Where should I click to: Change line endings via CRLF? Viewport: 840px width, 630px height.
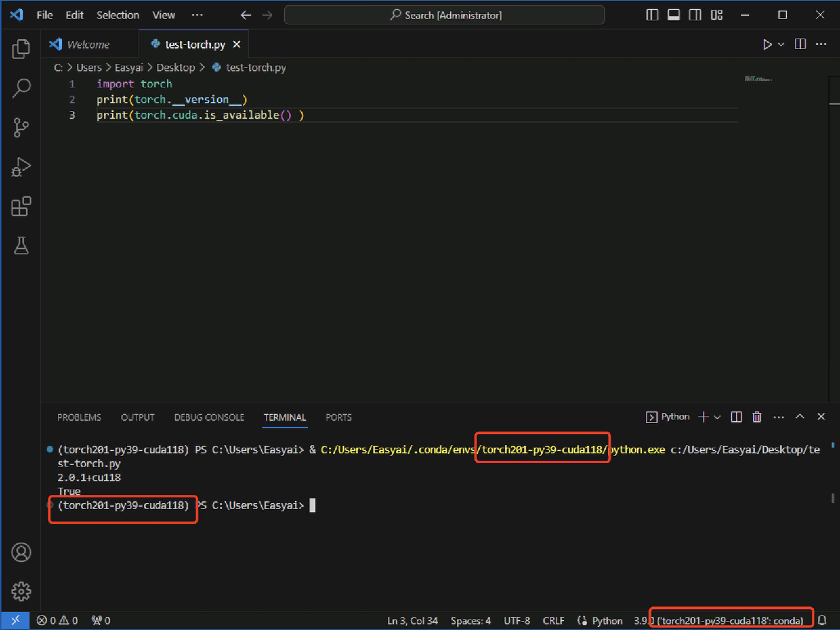pyautogui.click(x=553, y=620)
